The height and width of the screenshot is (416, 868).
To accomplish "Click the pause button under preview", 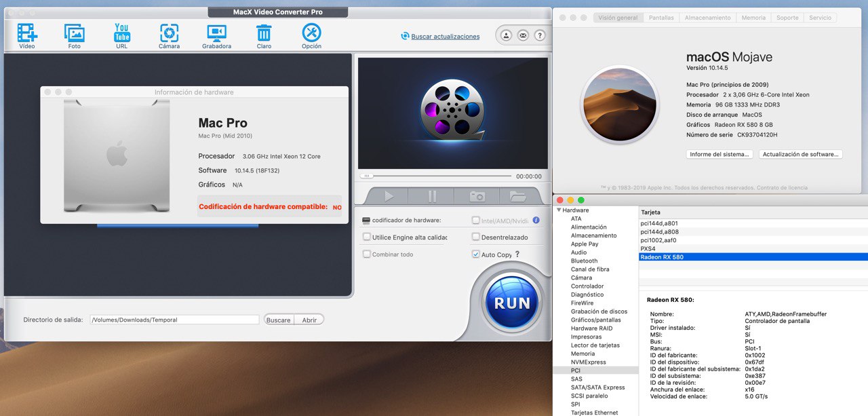I will coord(432,196).
